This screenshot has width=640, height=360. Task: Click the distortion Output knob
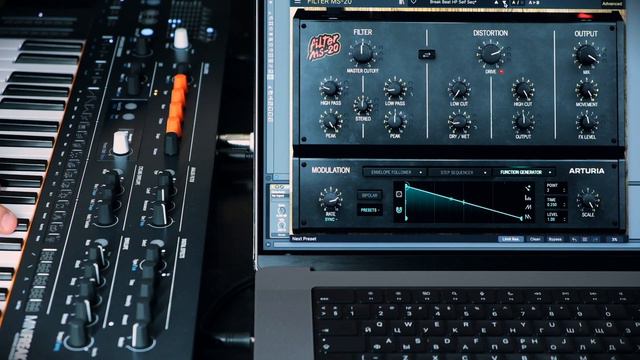[x=523, y=122]
